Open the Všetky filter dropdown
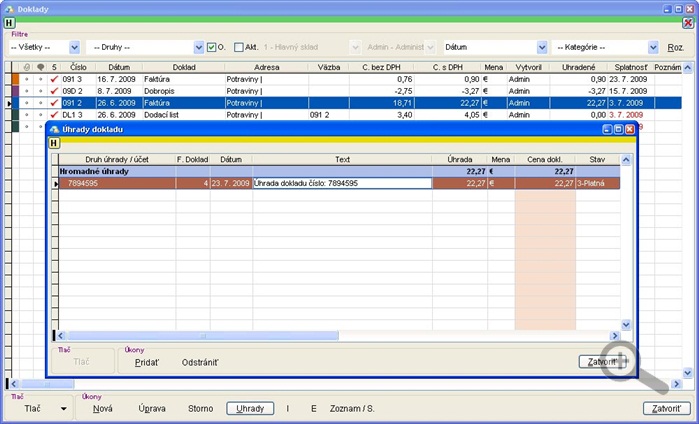This screenshot has width=699, height=424. coord(74,47)
